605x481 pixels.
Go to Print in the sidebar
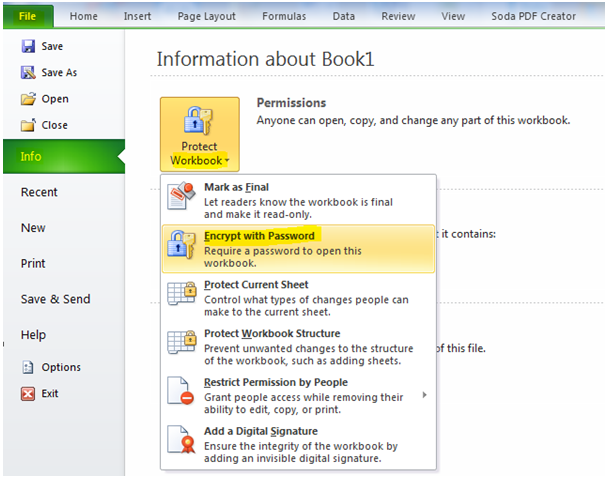click(33, 264)
